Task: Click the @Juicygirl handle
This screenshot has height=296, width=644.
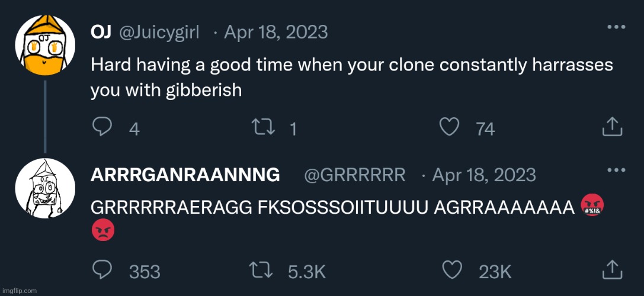Action: tap(159, 31)
